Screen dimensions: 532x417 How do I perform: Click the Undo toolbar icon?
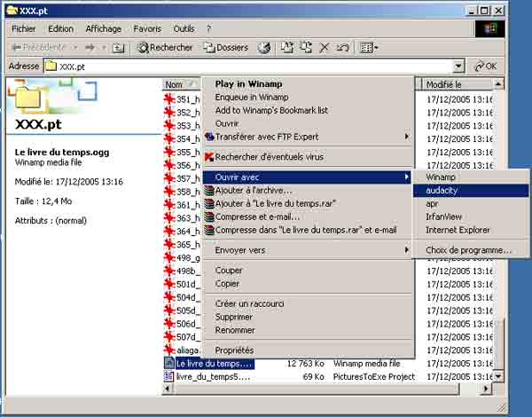click(x=342, y=48)
